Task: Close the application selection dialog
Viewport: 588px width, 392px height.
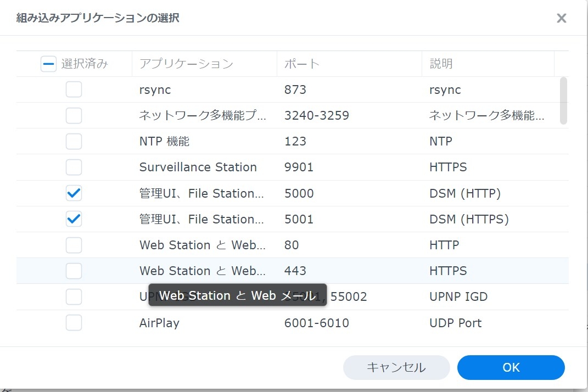Action: point(561,18)
